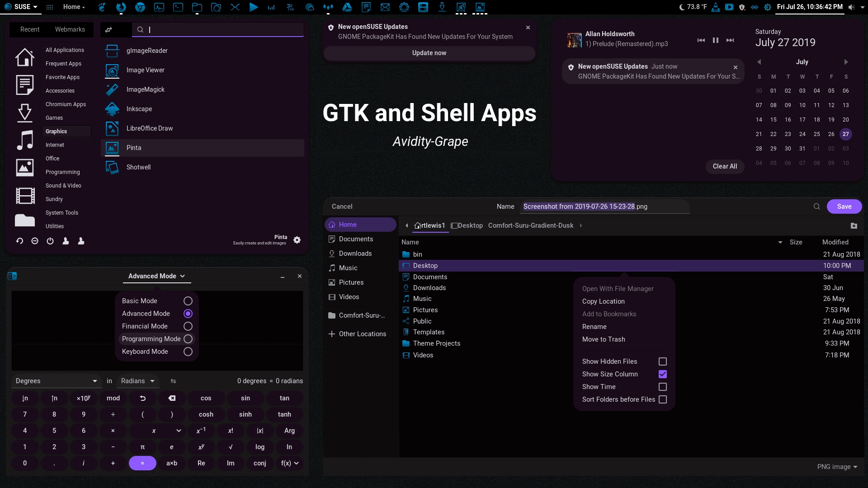This screenshot has height=488, width=868.
Task: Click the app menu search field
Action: pyautogui.click(x=218, y=30)
